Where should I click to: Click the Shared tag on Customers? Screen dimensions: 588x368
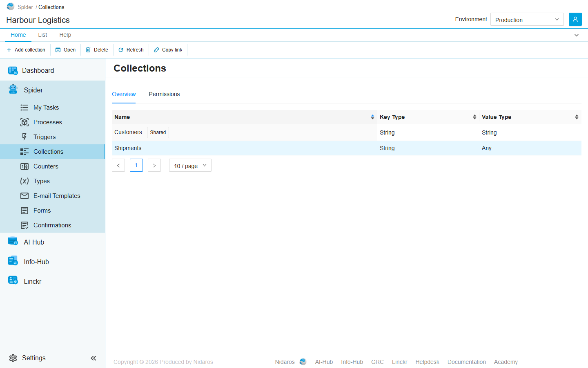(158, 132)
